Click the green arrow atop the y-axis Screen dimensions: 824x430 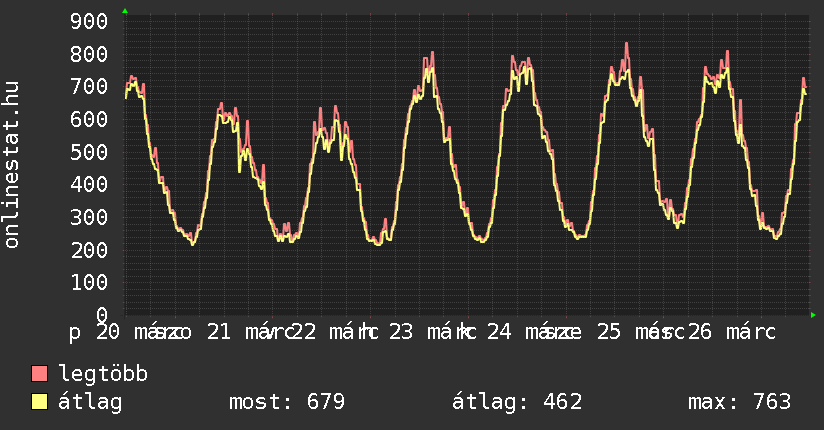pos(125,11)
